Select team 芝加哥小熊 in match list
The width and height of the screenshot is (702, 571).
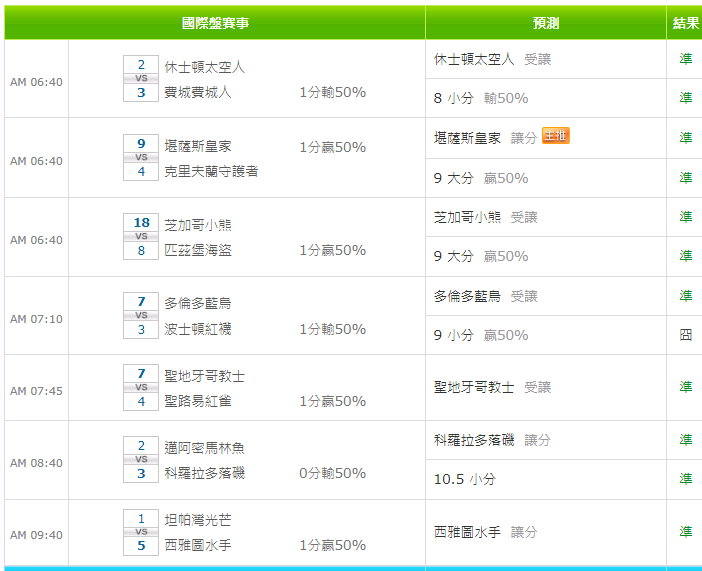click(197, 225)
